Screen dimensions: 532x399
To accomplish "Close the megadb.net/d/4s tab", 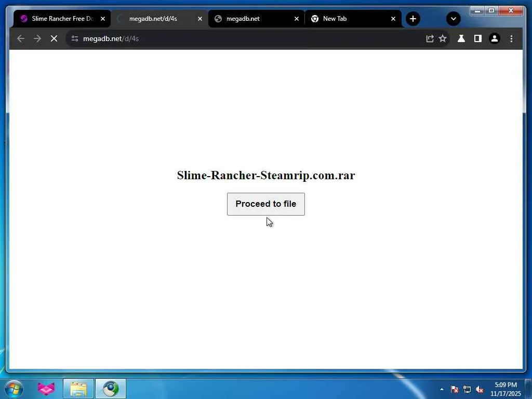I will pyautogui.click(x=200, y=19).
